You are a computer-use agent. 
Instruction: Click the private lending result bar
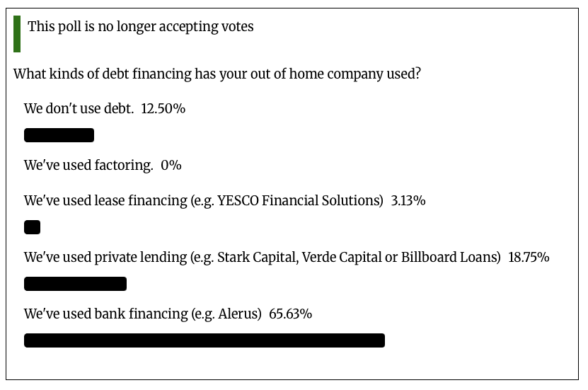tap(75, 284)
